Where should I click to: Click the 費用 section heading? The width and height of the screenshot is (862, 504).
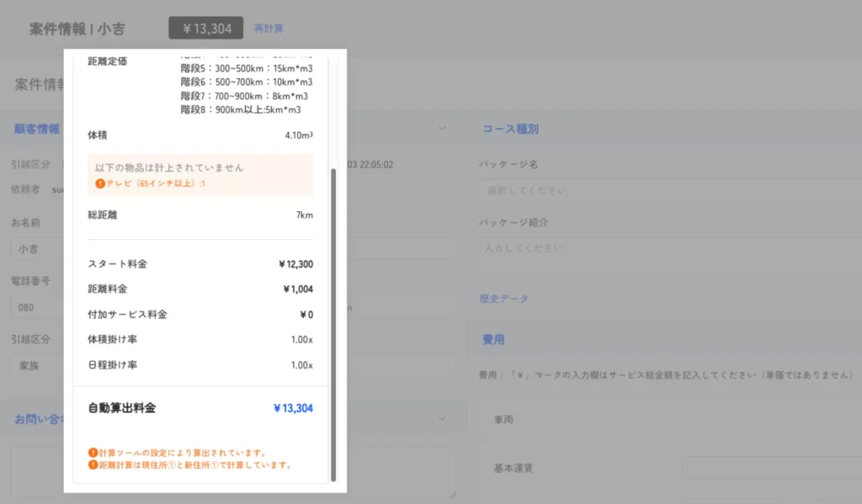tap(493, 340)
